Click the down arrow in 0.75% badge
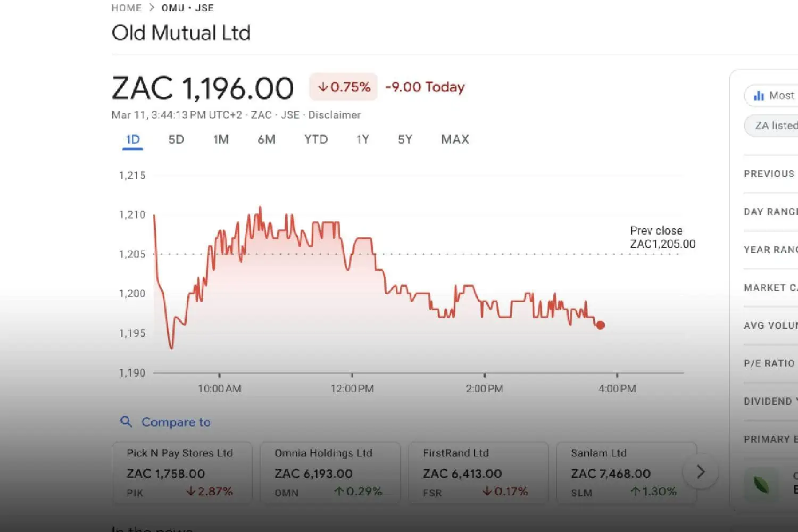798x532 pixels. pos(323,87)
